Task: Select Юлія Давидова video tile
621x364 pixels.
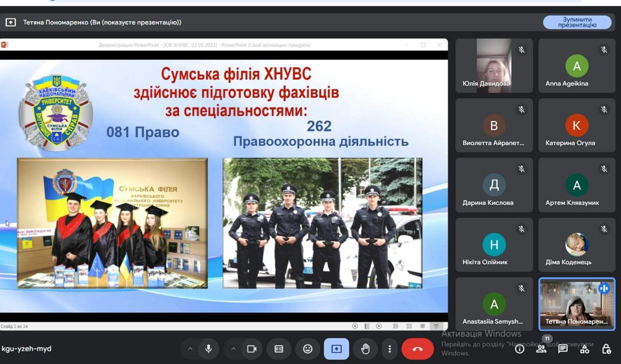Action: coord(494,66)
